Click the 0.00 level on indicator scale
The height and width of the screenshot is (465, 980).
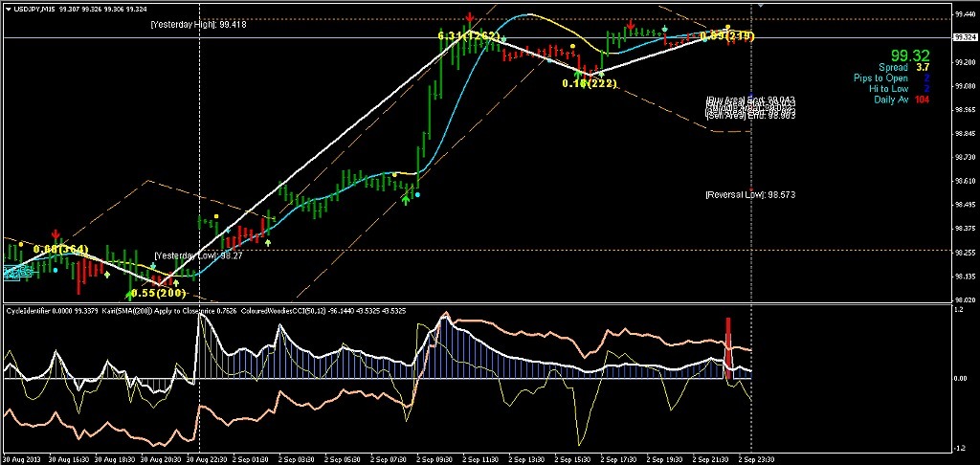tap(961, 378)
